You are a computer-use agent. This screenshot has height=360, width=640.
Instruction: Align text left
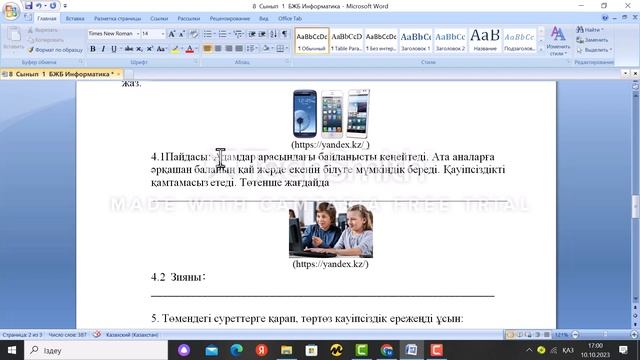pyautogui.click(x=207, y=49)
